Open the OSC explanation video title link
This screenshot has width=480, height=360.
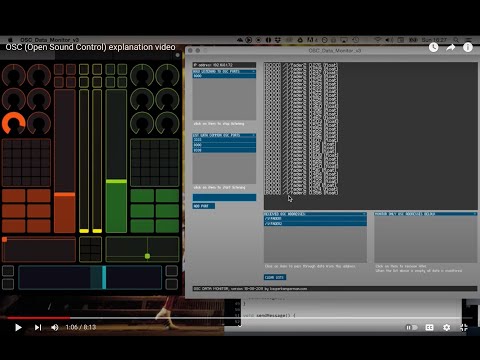(x=90, y=47)
